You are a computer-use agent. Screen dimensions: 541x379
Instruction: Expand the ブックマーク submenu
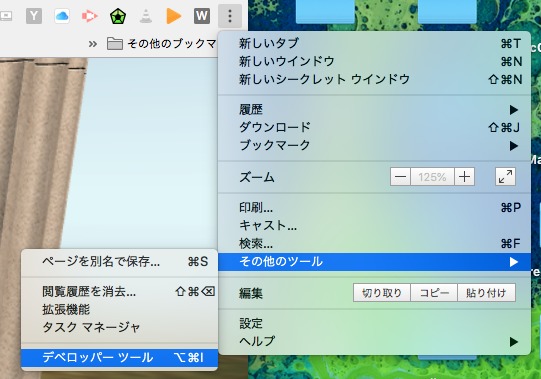click(374, 145)
